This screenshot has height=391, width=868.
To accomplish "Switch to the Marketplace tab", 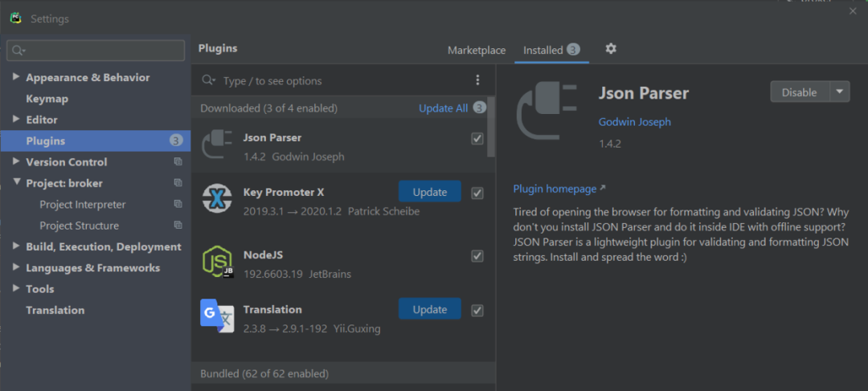I will (x=477, y=51).
